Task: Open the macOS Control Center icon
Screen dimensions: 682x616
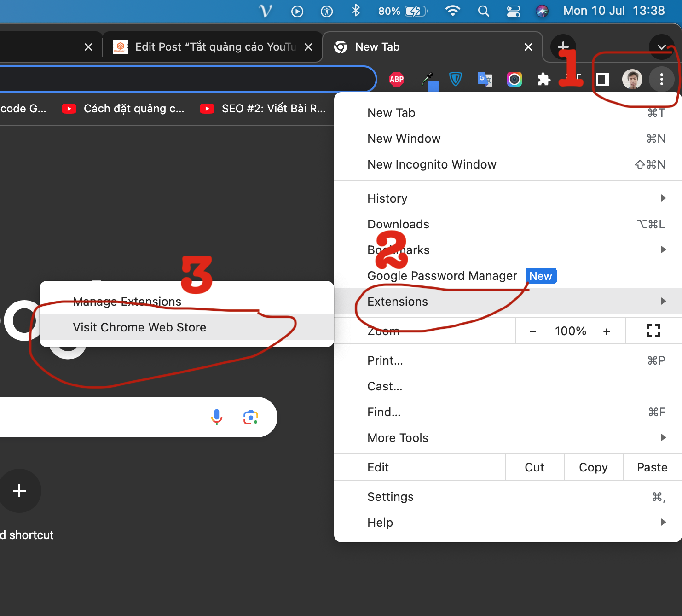Action: pos(513,11)
